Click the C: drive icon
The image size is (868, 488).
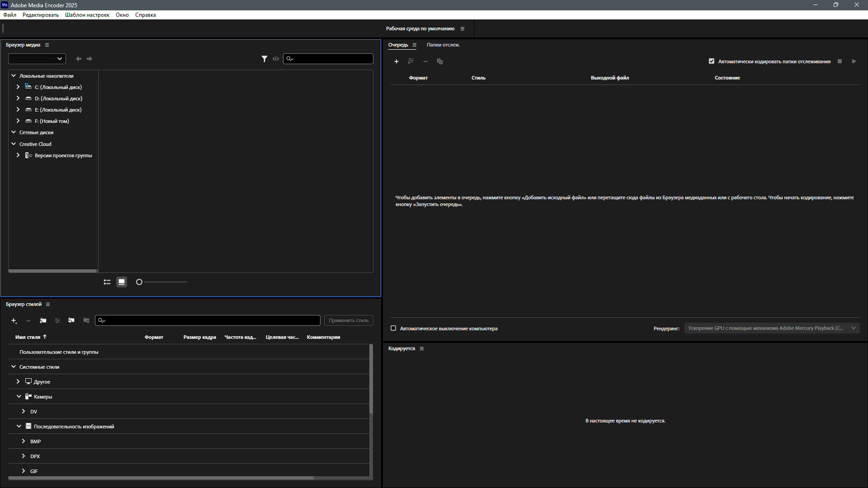(28, 87)
